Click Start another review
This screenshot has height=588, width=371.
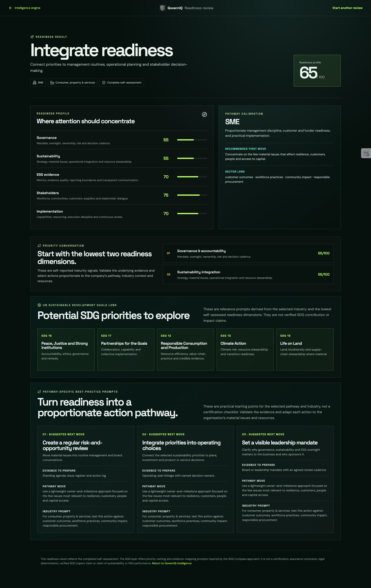[x=347, y=8]
